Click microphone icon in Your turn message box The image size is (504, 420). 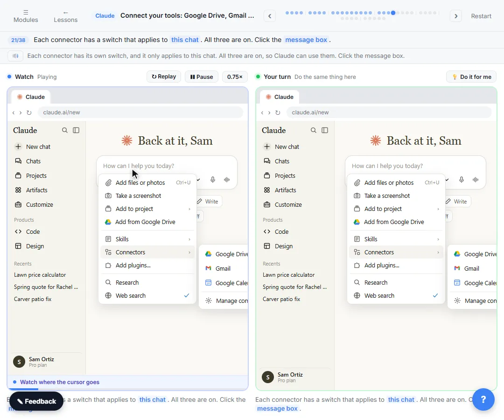(x=461, y=180)
